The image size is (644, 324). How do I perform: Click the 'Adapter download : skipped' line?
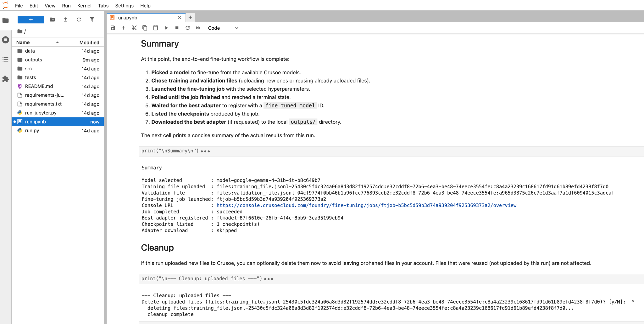coord(189,230)
